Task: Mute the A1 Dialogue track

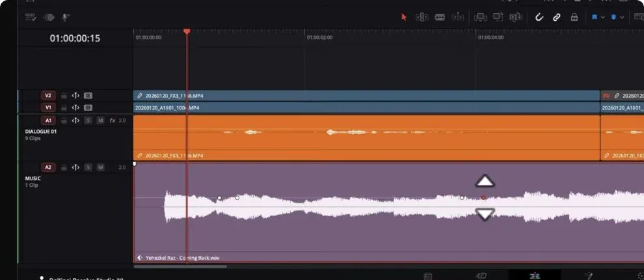Action: 100,120
